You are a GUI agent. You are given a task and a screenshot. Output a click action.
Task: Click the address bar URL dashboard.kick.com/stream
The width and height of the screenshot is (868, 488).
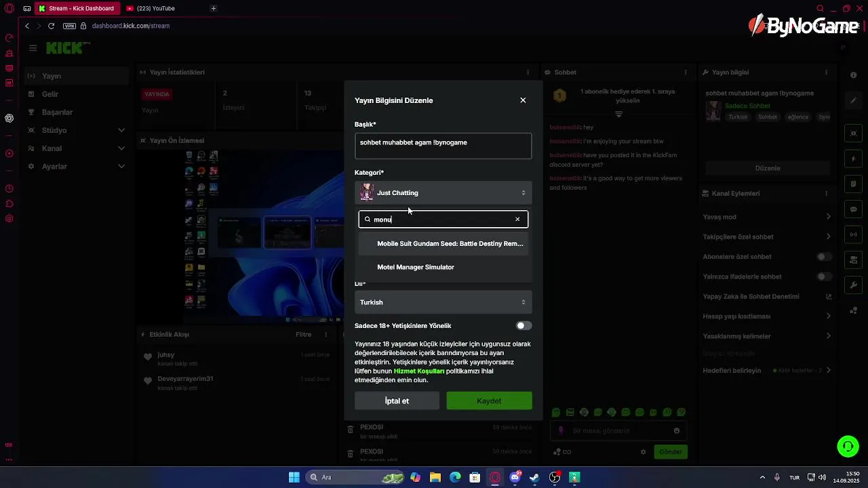click(x=131, y=26)
